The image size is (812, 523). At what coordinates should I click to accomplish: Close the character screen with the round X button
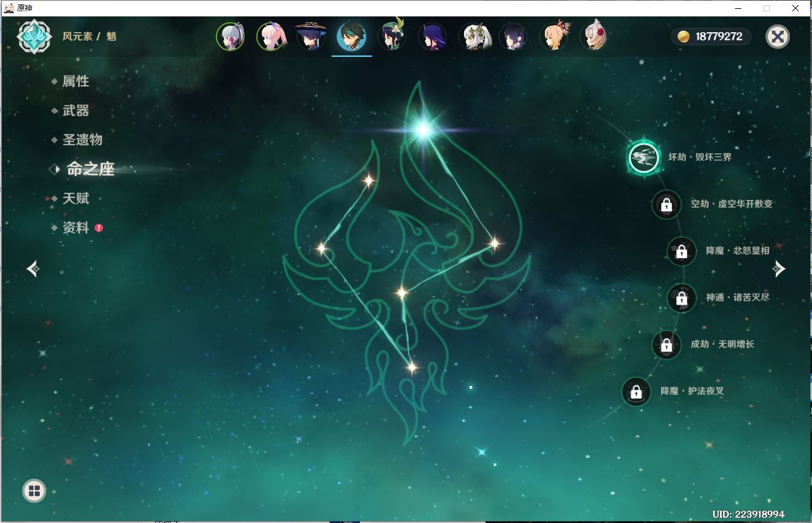(x=777, y=37)
